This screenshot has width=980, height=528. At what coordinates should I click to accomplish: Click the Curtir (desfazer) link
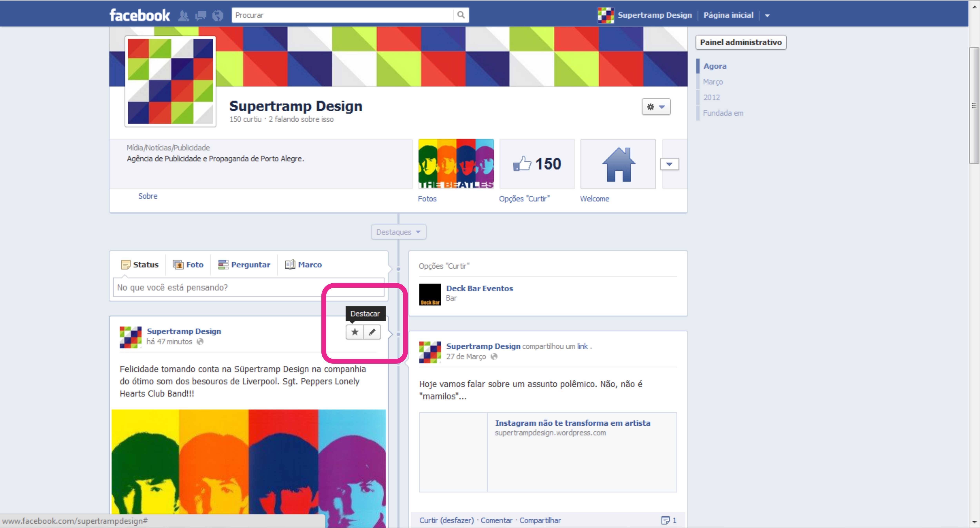pyautogui.click(x=446, y=520)
